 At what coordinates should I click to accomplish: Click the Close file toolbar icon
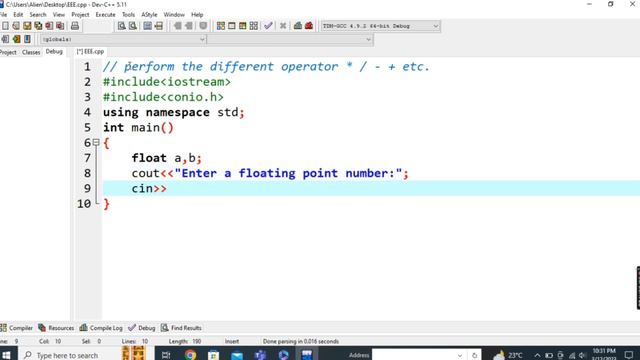pos(49,26)
